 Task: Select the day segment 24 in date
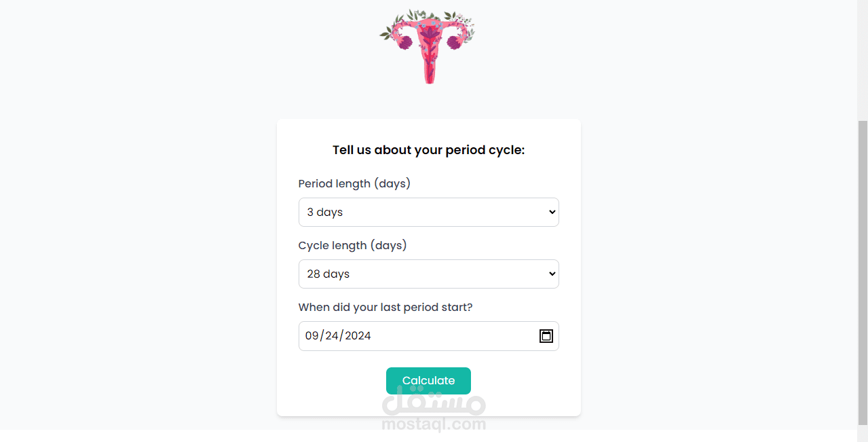pos(332,336)
